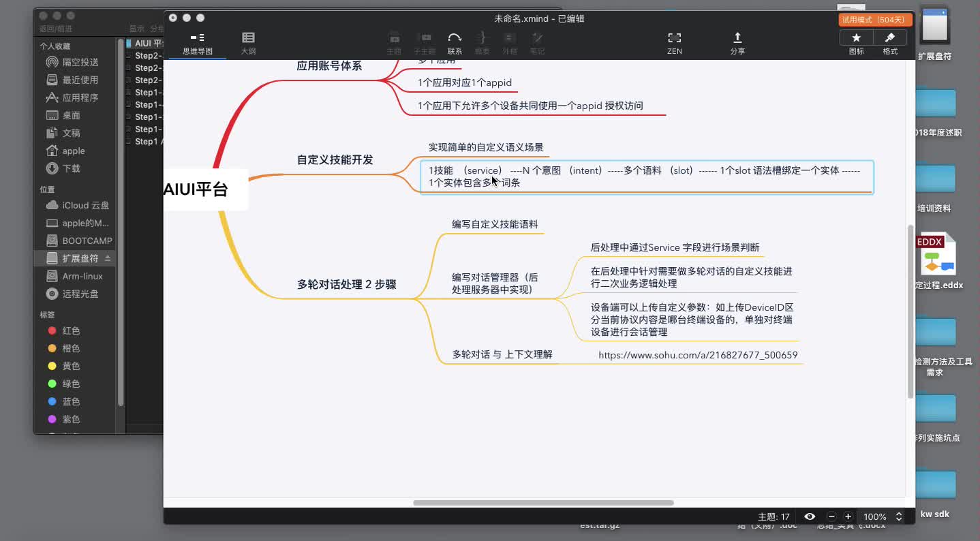Click the 主题 add topic toolbar icon
Viewport: 980px width, 541px height.
tap(394, 44)
